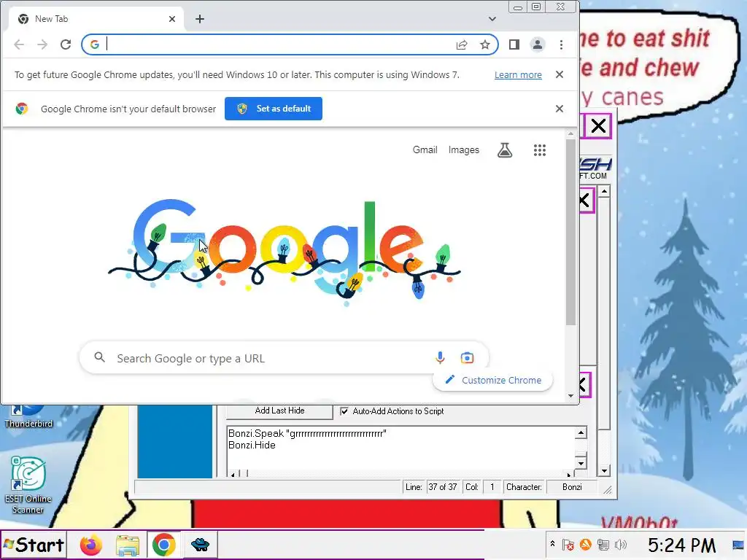Screen dimensions: 747x560
Task: Click the Google holiday lights doodle
Action: [285, 252]
